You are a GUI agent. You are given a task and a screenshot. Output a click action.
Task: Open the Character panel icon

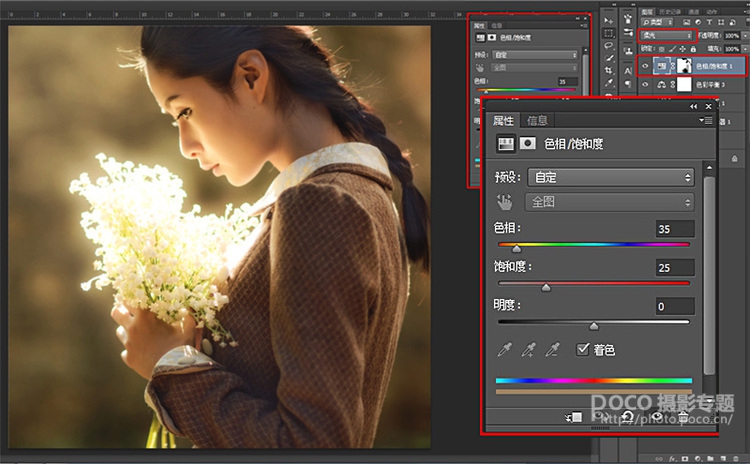628,70
